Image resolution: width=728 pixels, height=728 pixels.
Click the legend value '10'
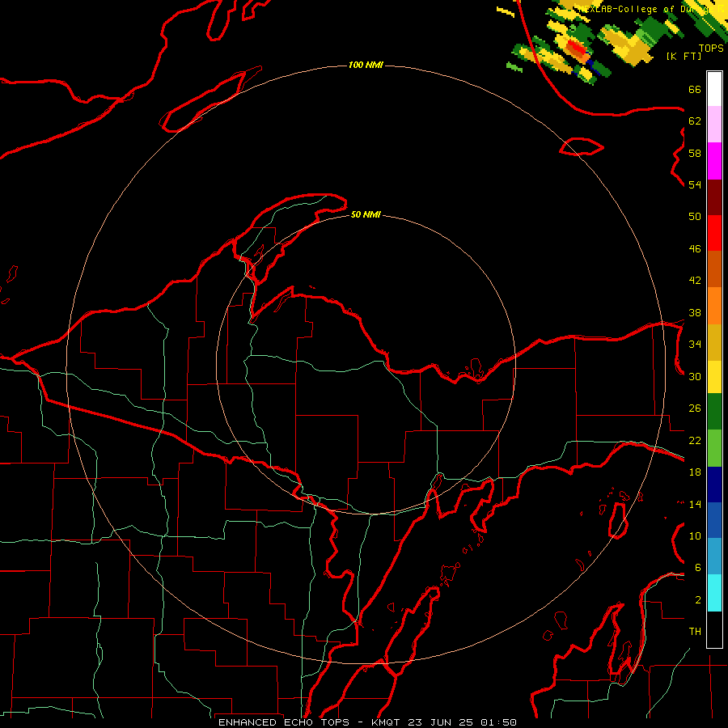(x=695, y=535)
